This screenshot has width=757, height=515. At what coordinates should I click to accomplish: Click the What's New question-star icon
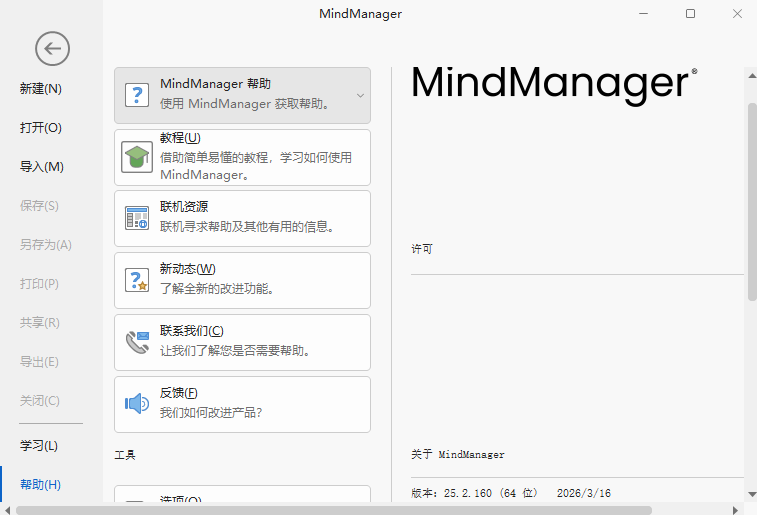[x=137, y=280]
